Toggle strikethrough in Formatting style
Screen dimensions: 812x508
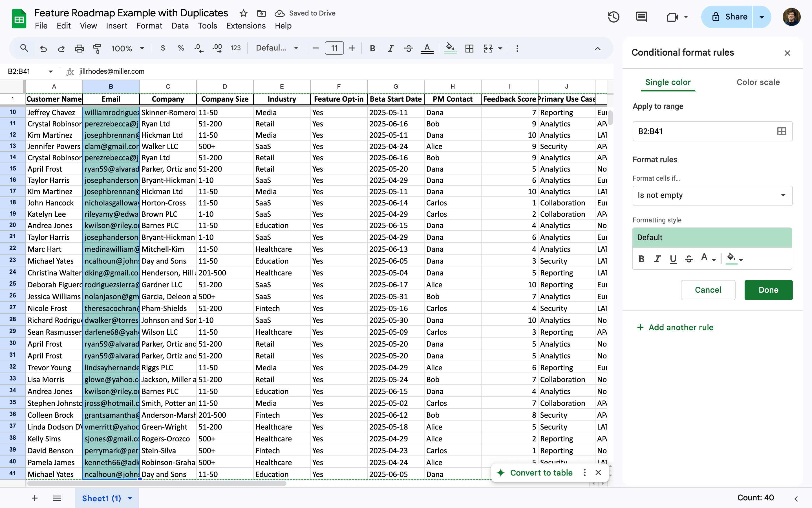(x=689, y=259)
